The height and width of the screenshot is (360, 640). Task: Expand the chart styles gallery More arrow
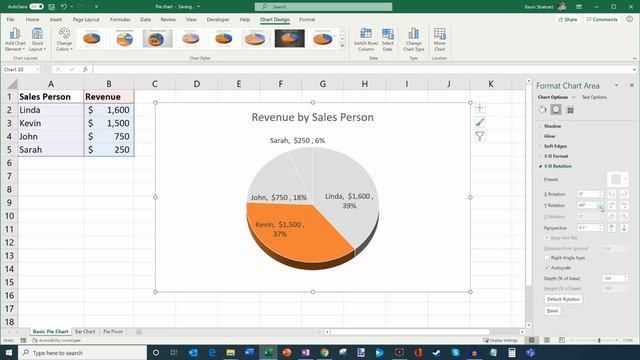click(x=342, y=46)
